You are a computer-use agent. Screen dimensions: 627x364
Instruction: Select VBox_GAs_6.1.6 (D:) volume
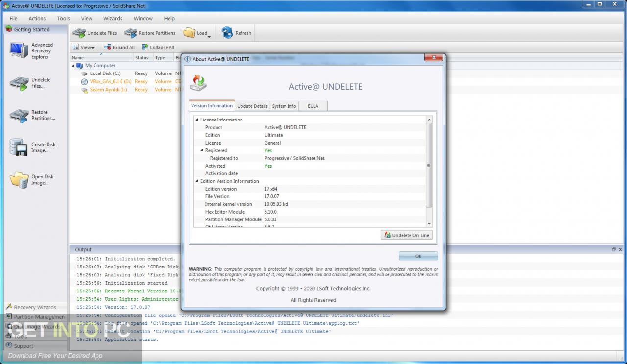110,81
